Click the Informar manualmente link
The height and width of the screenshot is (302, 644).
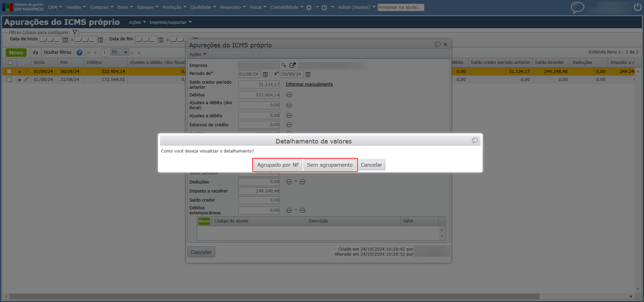(x=309, y=84)
